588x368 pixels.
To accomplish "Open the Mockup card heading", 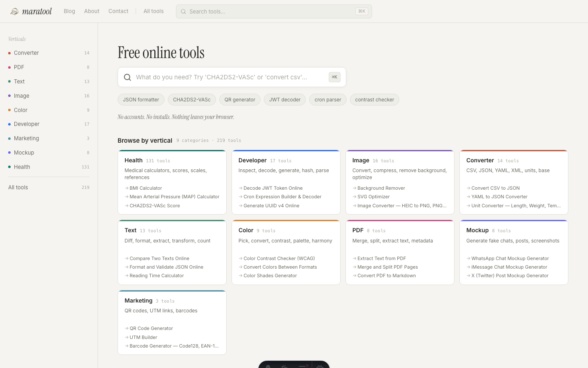I will click(x=477, y=230).
